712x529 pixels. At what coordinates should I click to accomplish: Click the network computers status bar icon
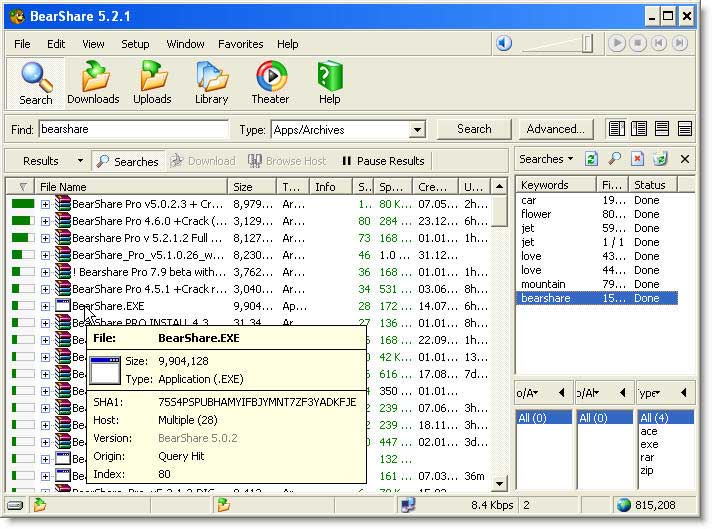tap(407, 505)
